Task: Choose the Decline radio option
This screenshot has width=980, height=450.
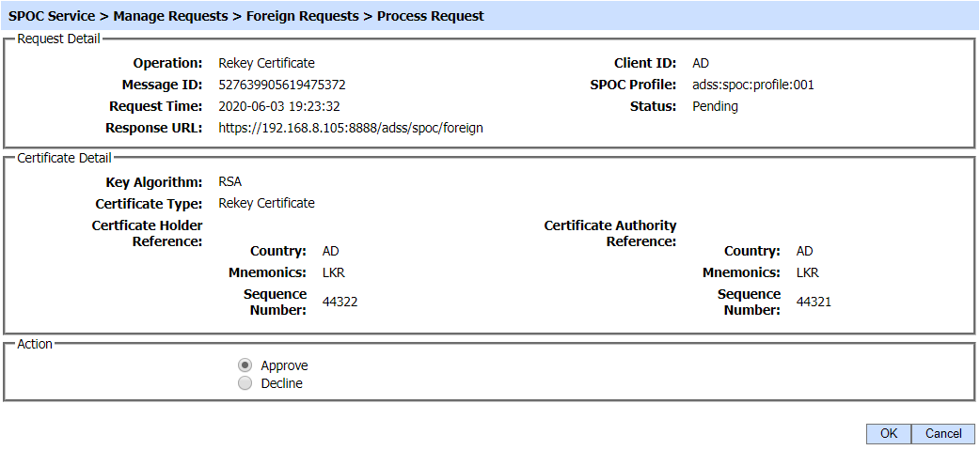Action: click(x=245, y=383)
